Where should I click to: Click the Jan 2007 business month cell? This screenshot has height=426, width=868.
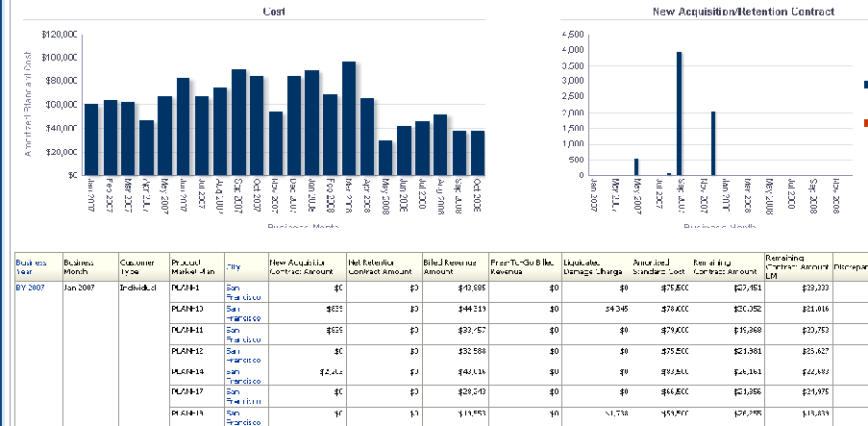80,288
